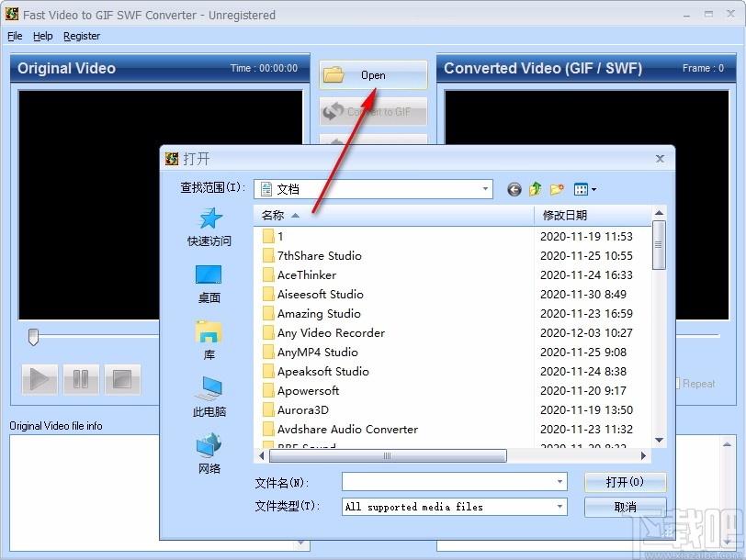Image resolution: width=746 pixels, height=560 pixels.
Task: Pause the original video
Action: point(81,379)
